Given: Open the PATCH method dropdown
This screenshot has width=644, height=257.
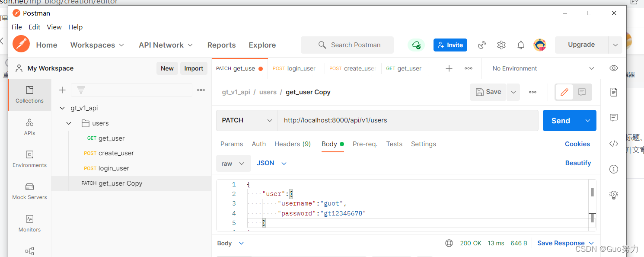Looking at the screenshot, I should tap(247, 120).
